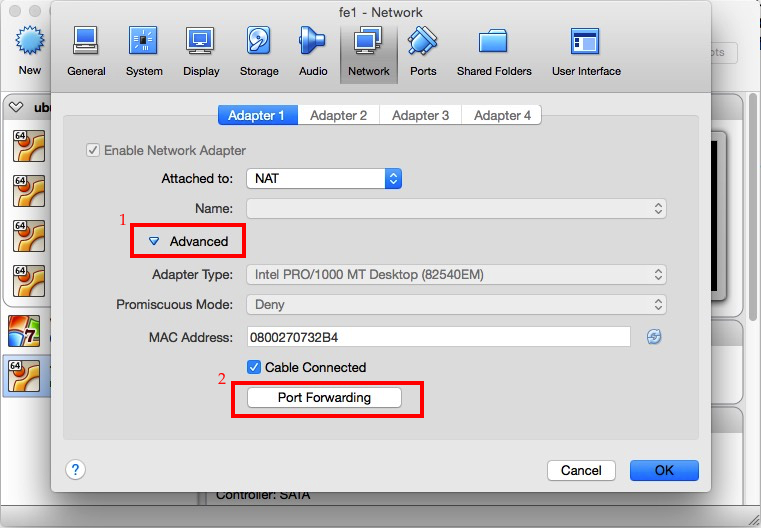
Task: Generate a new MAC address with refresh icon
Action: [654, 337]
